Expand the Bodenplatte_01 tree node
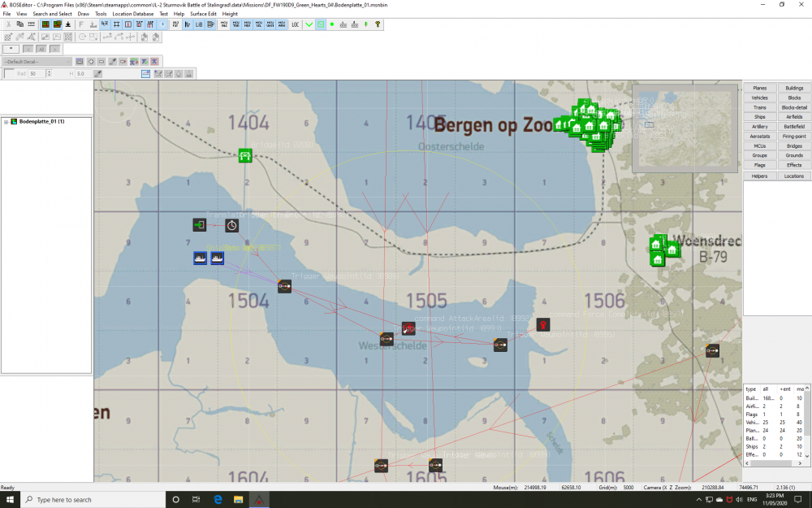The width and height of the screenshot is (812, 508). click(6, 122)
